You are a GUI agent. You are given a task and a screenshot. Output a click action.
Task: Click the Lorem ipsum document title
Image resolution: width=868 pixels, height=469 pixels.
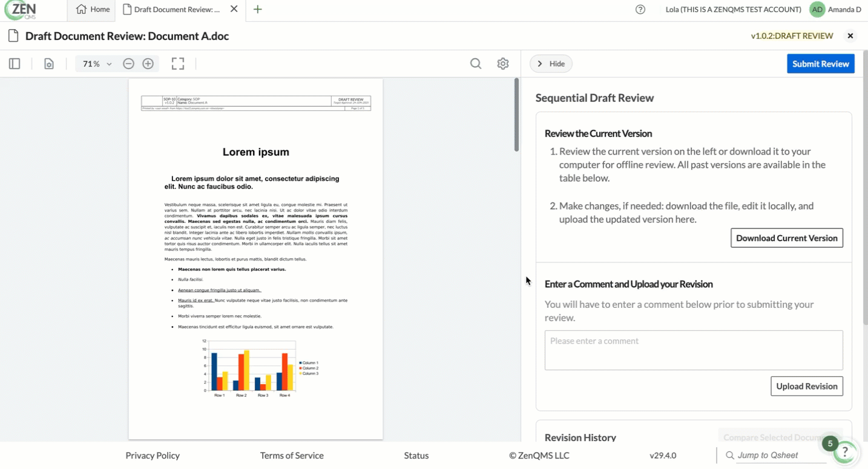[x=256, y=152]
